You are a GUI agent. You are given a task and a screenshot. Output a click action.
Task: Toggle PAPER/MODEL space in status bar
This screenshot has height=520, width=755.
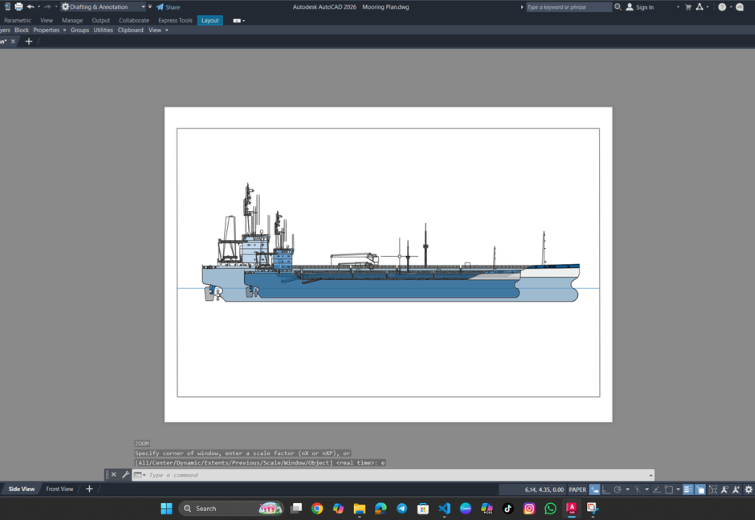tap(577, 490)
